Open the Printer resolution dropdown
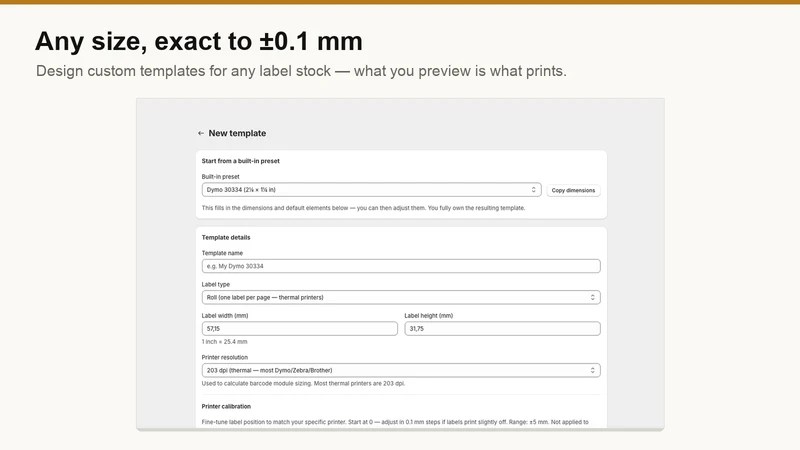Viewport: 800px width, 450px height. click(x=401, y=370)
